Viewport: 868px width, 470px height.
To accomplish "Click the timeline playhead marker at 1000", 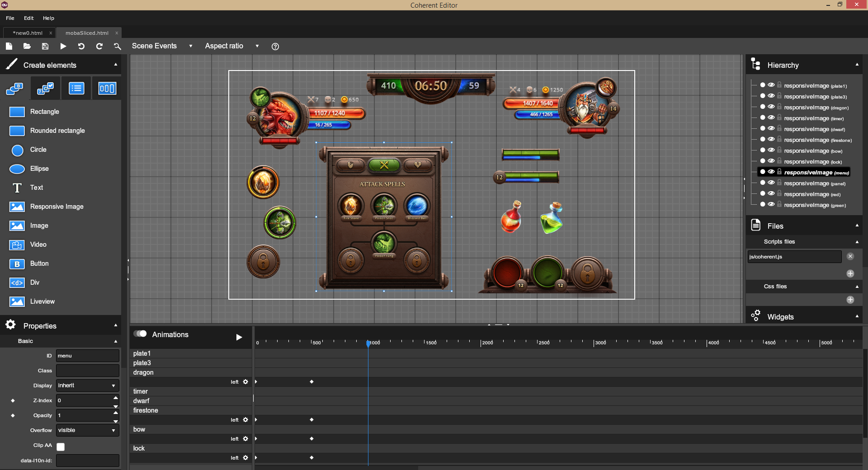I will (368, 343).
